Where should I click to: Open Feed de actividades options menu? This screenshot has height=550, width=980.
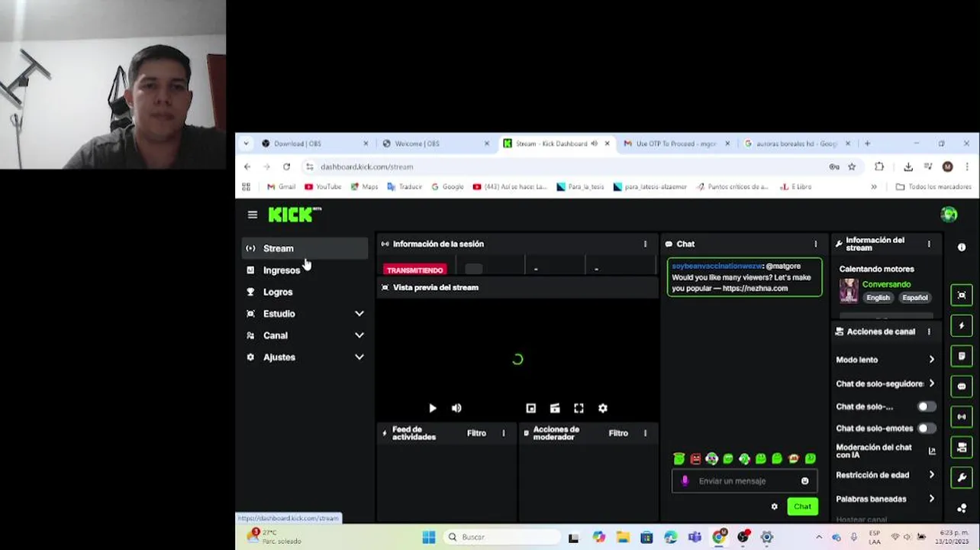tap(503, 433)
